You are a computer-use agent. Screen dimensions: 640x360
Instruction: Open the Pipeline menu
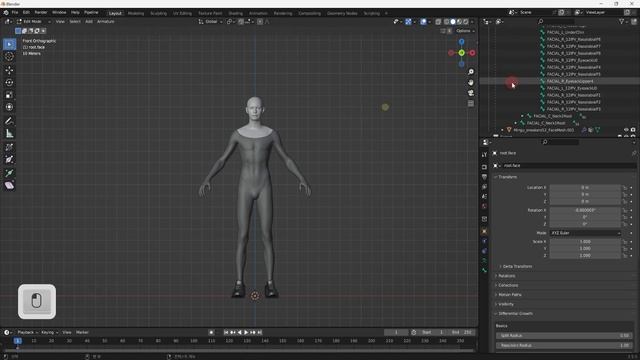(91, 13)
